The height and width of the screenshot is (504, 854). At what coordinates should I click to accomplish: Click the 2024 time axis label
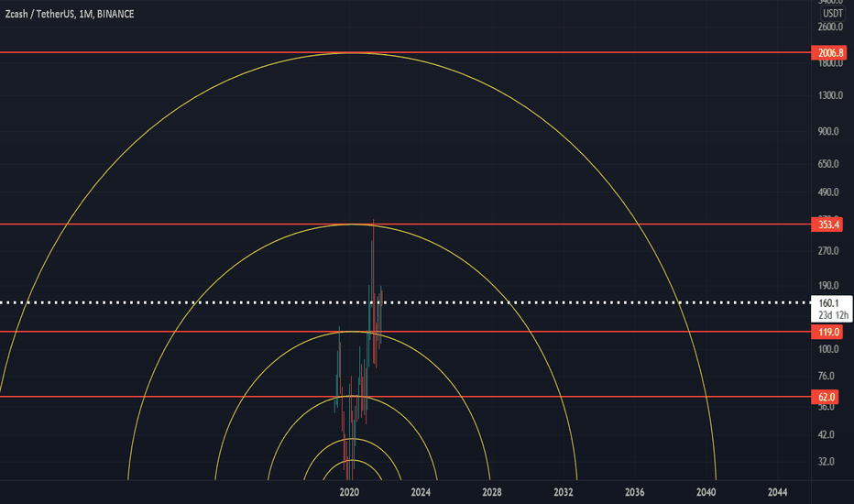pos(421,492)
